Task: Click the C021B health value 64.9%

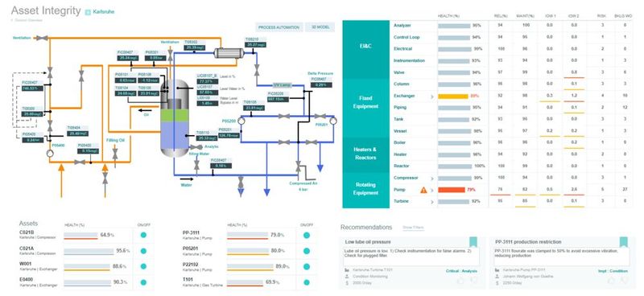Action: 107,235
